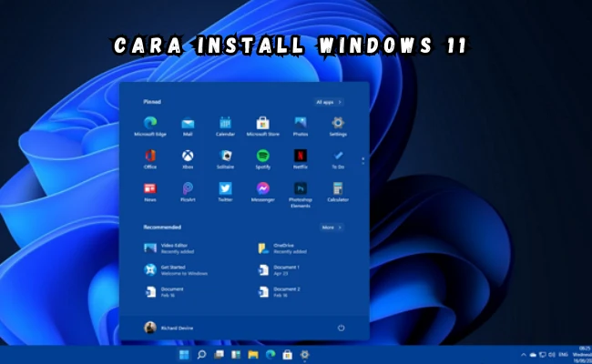Screen dimensions: 592x364
Task: Click the power button in Start menu
Action: (x=341, y=328)
